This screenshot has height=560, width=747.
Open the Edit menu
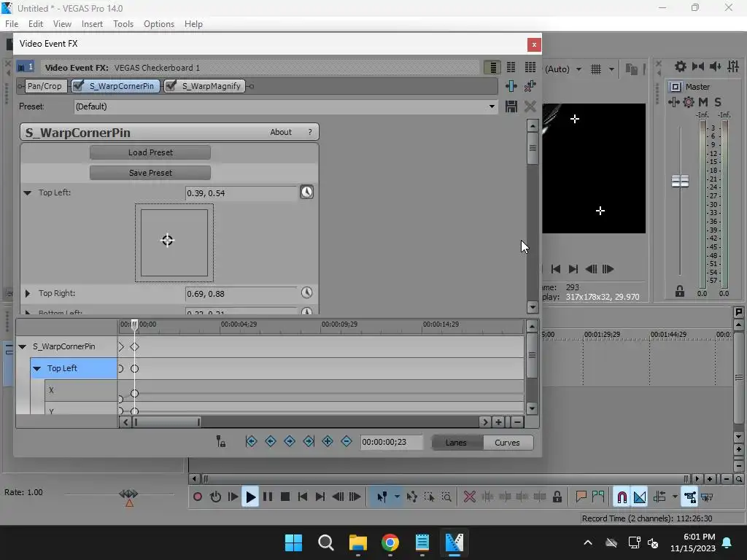tap(35, 24)
